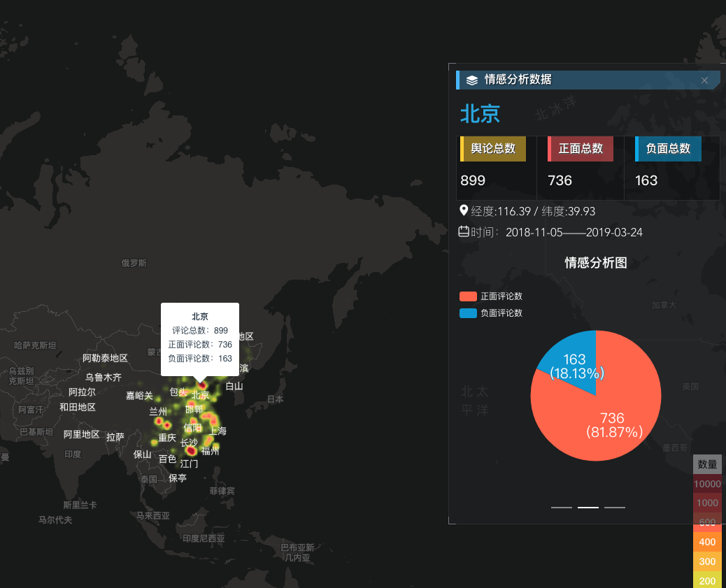Click the coordinates 经度:116.39 / 纬度:39.93

point(533,212)
